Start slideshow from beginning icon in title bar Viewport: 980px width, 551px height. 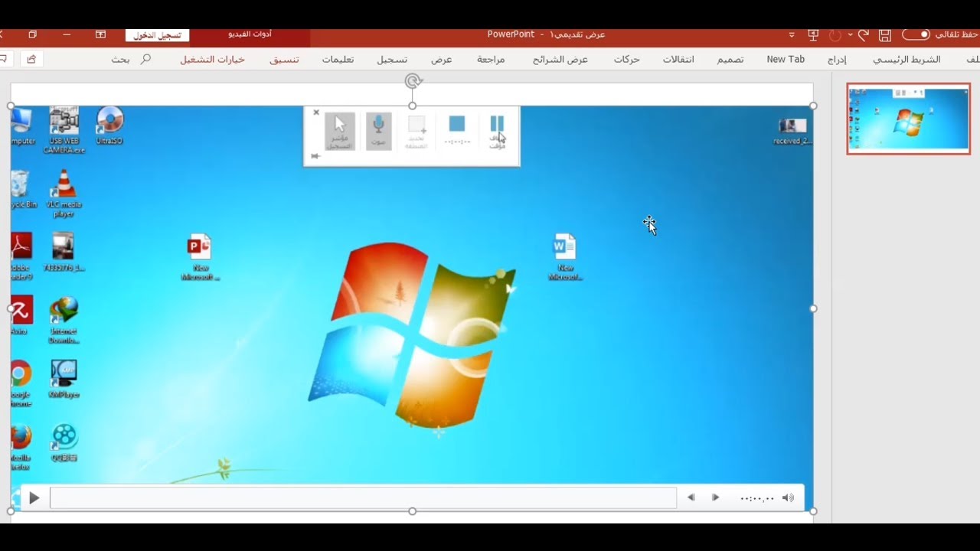[813, 35]
